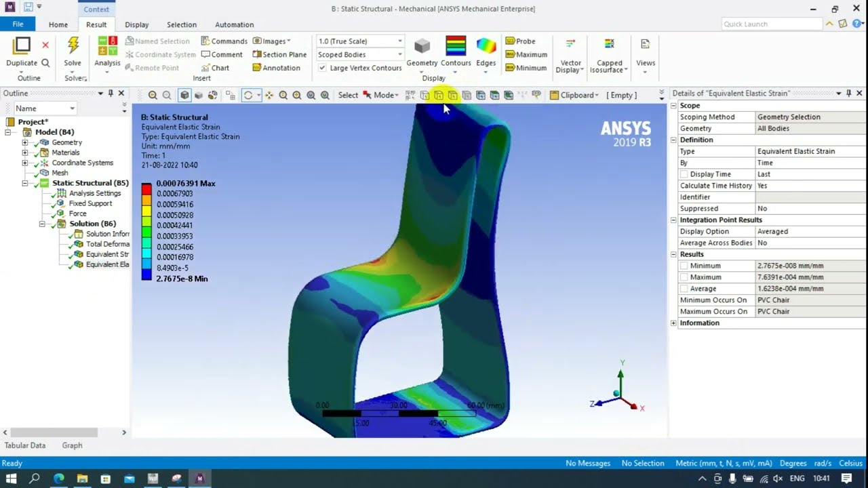Tick the Maximum result checkbox in Details

(684, 277)
